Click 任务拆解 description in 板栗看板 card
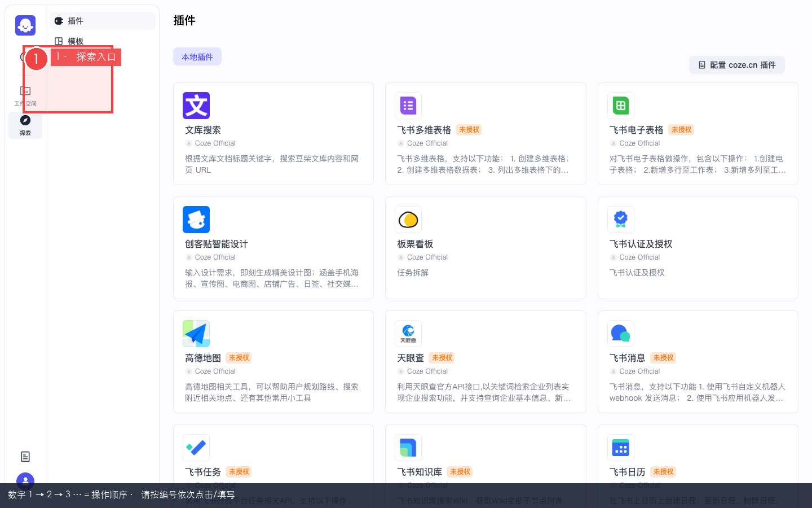The image size is (812, 508). click(x=413, y=273)
